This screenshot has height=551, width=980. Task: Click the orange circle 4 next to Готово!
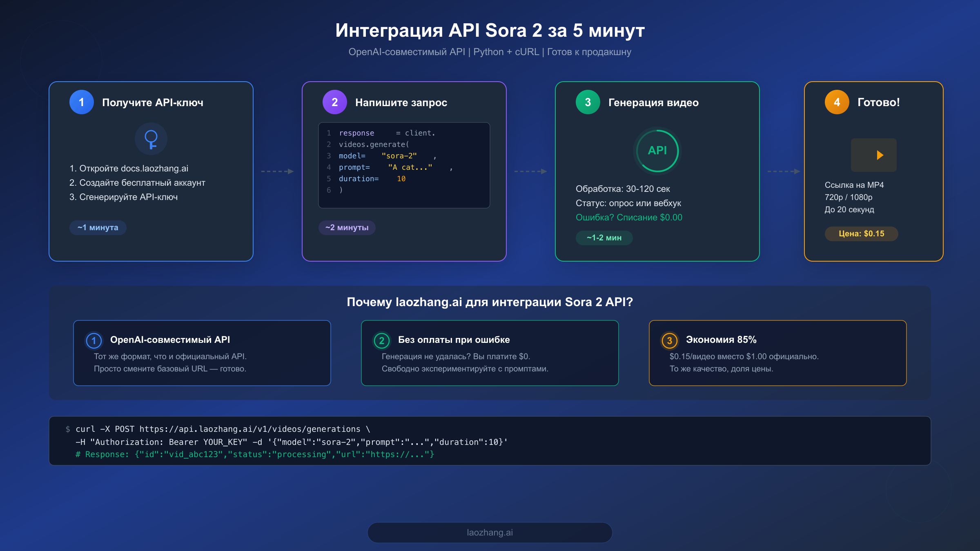(836, 102)
